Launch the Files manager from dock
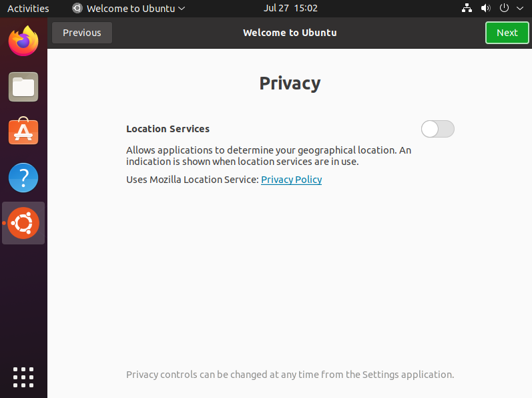 23,87
